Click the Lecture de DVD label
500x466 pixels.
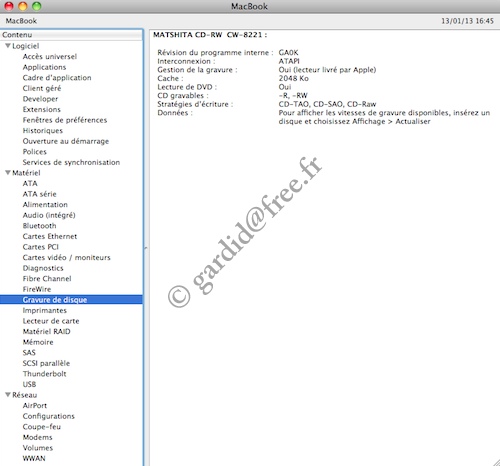187,87
